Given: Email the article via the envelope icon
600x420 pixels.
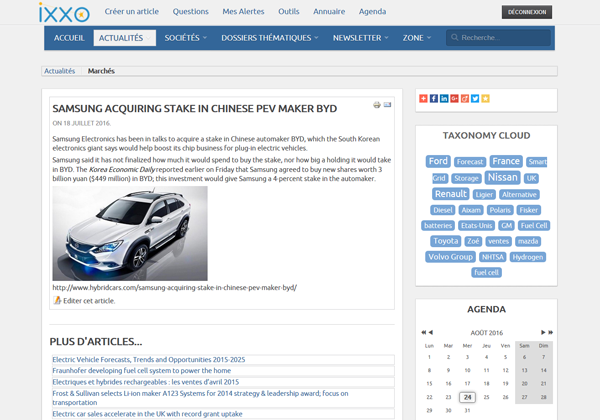Looking at the screenshot, I should click(x=387, y=104).
